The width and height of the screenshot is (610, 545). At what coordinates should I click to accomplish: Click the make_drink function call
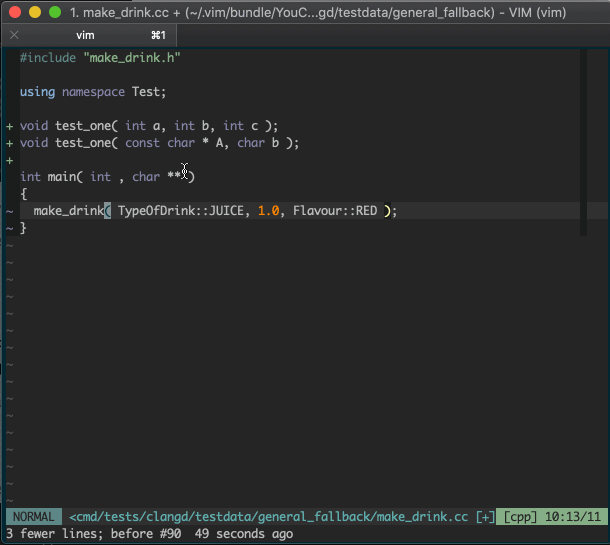68,211
